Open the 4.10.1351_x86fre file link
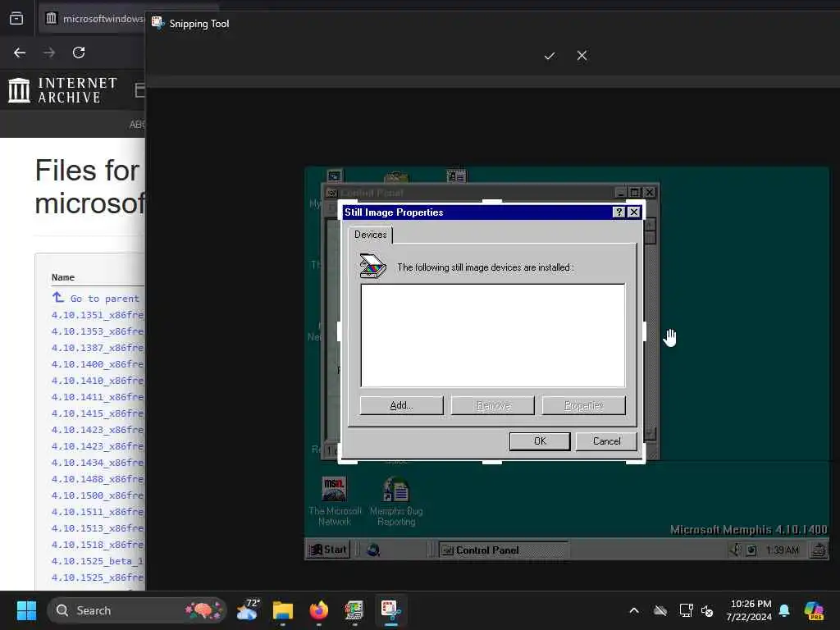The height and width of the screenshot is (630, 840). pyautogui.click(x=98, y=315)
